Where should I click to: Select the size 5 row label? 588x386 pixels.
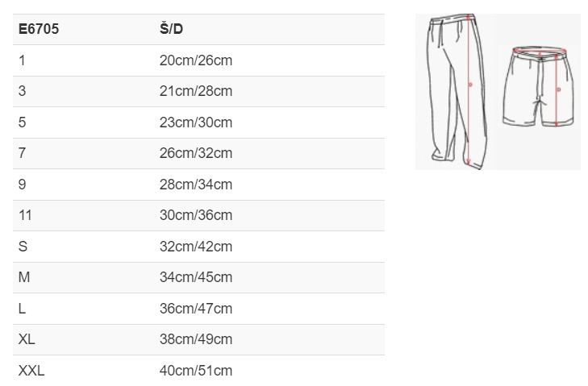[x=22, y=122]
